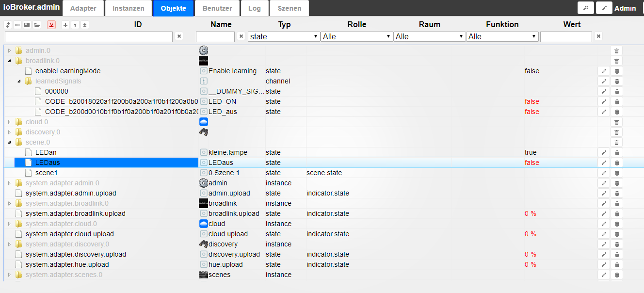The image size is (644, 293).
Task: Click the refresh objects tree icon
Action: click(7, 25)
